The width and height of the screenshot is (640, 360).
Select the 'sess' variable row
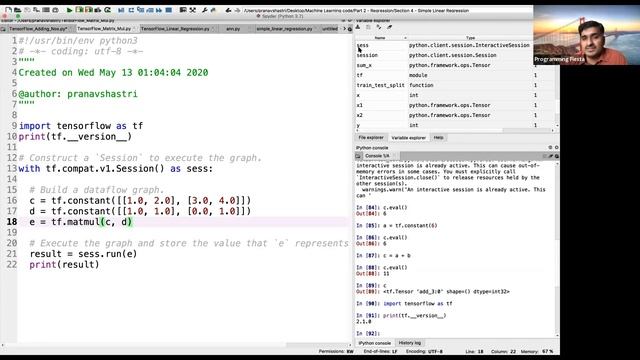pyautogui.click(x=443, y=45)
